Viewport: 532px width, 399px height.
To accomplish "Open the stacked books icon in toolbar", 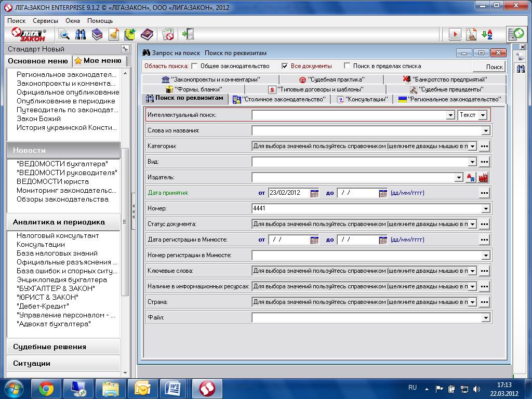I will coord(97,34).
